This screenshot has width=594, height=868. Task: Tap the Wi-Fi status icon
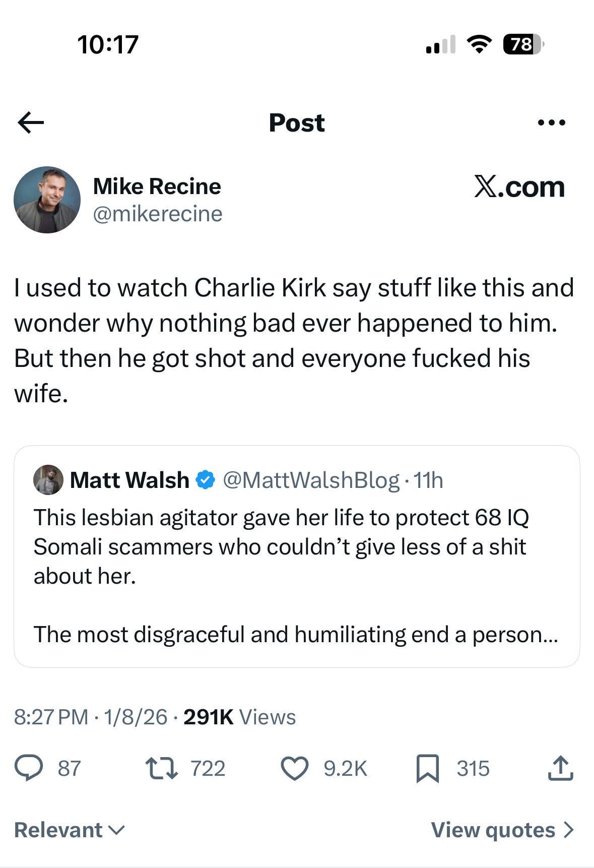[x=479, y=44]
